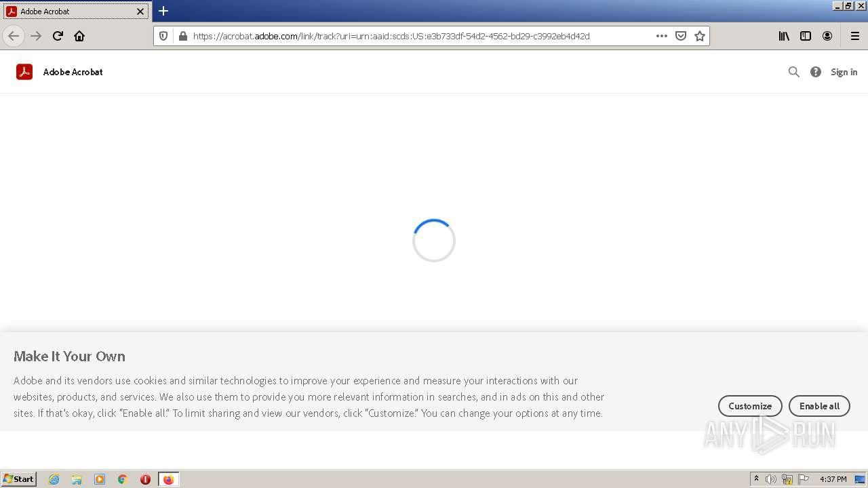Reload the current page
The image size is (868, 488).
[x=58, y=36]
